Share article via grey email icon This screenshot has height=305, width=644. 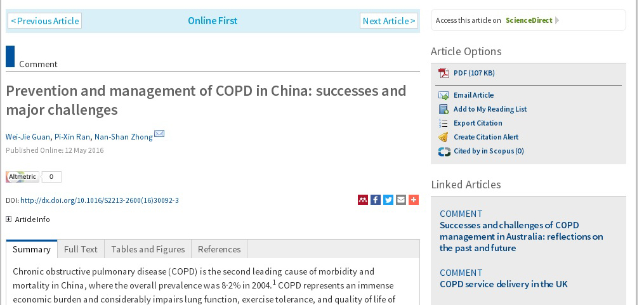401,200
